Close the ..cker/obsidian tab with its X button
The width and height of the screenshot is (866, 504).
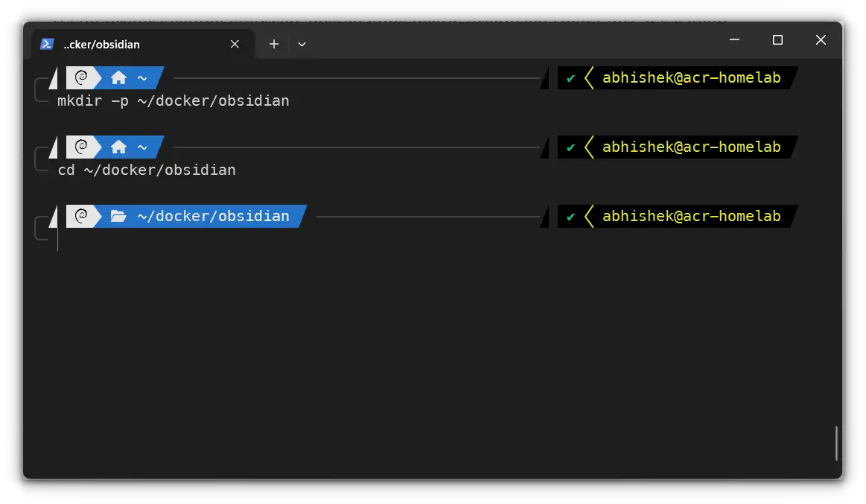(x=235, y=44)
